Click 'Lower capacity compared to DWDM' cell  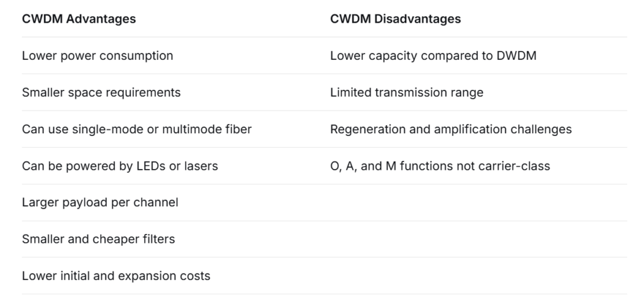(x=433, y=55)
